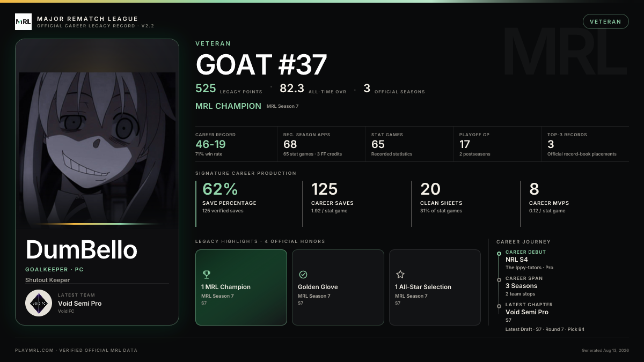Click the Legacy Highlights section heading

[x=260, y=241]
